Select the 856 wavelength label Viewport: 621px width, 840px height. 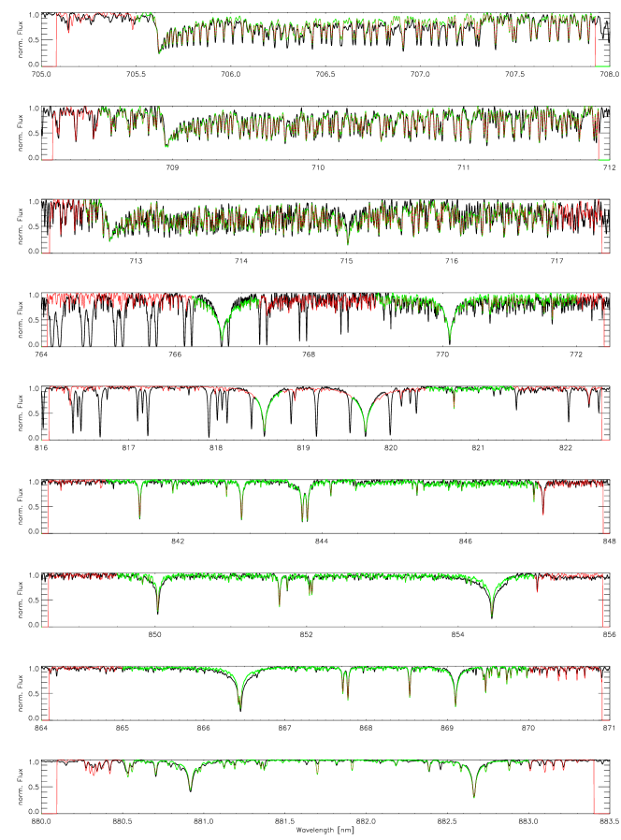coord(609,634)
